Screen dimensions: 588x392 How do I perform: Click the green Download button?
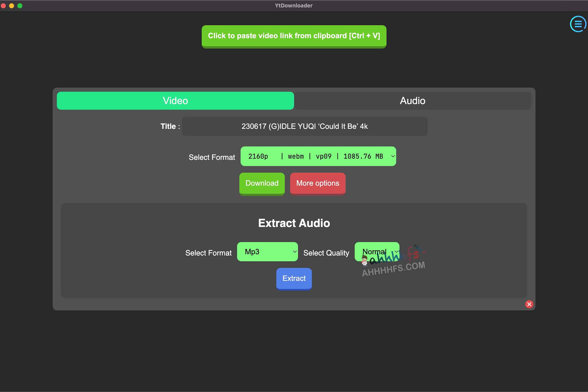click(x=261, y=183)
